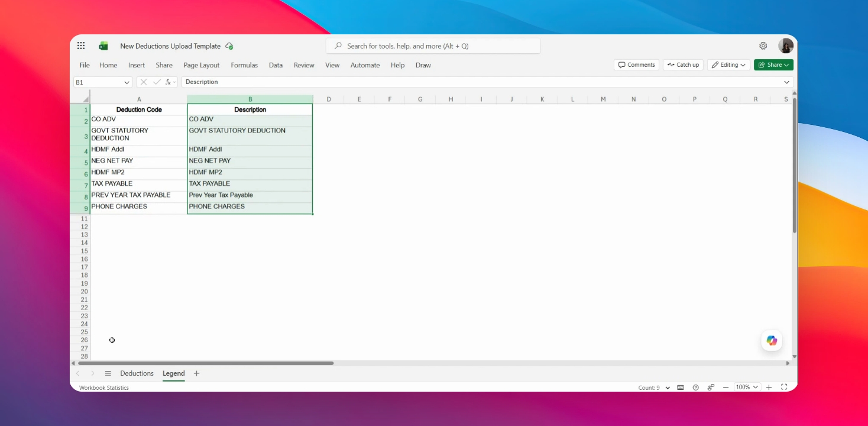Image resolution: width=868 pixels, height=426 pixels.
Task: Click the keyboard shortcuts icon in status bar
Action: (x=681, y=388)
